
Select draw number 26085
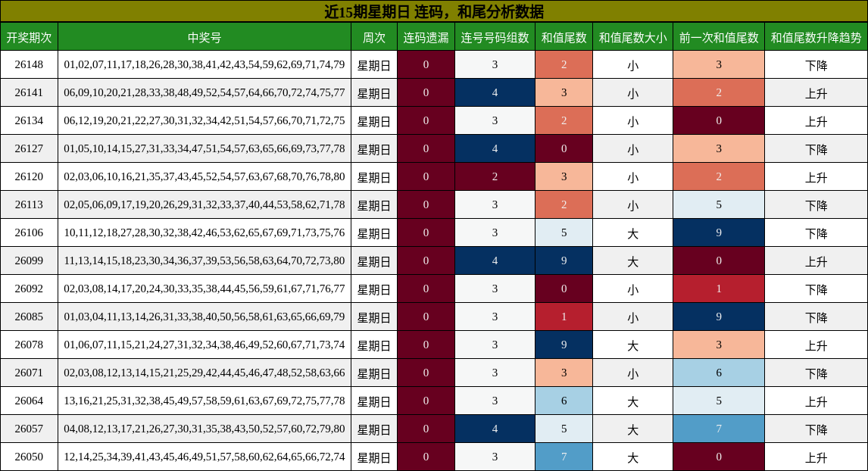pyautogui.click(x=29, y=317)
